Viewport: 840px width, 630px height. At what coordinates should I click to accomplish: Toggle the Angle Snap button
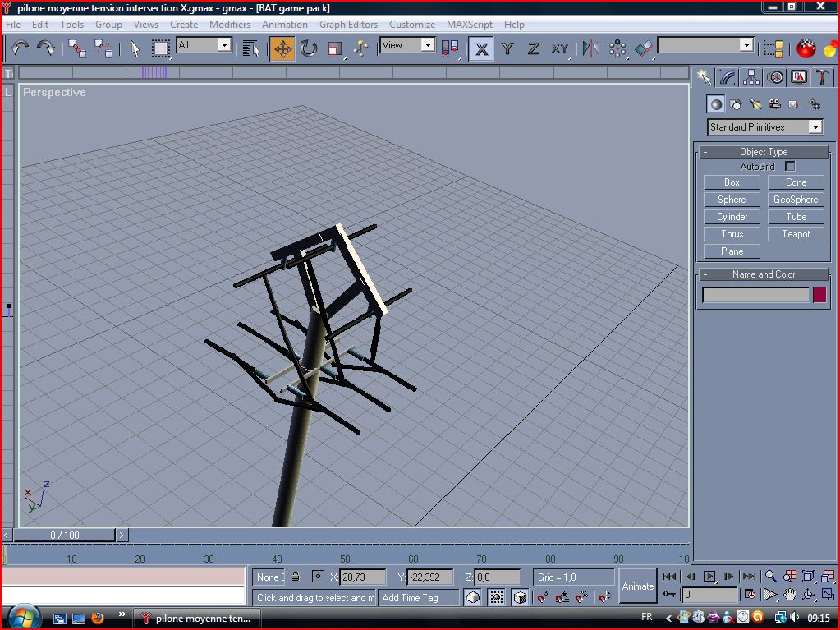pyautogui.click(x=562, y=596)
